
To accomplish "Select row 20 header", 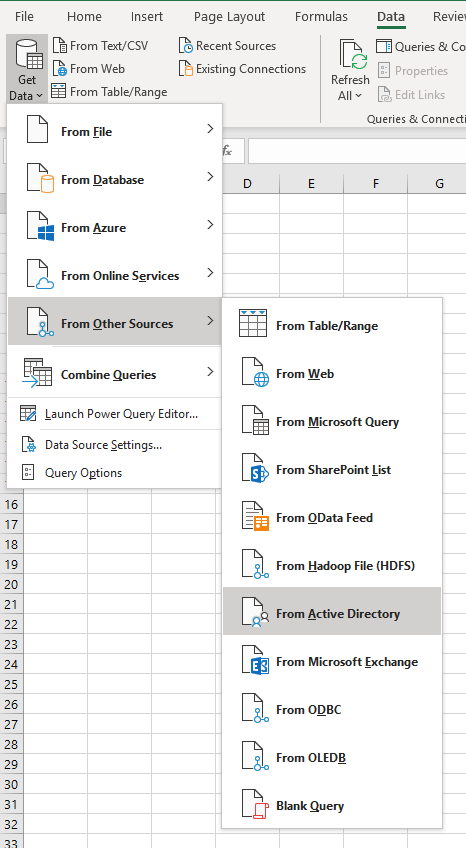I will coord(11,585).
